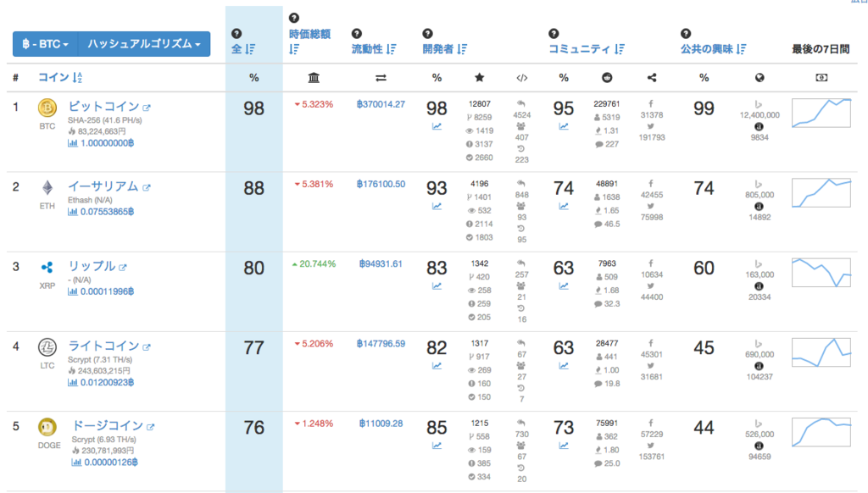Click Ripple 7-day sparkline chart

821,272
